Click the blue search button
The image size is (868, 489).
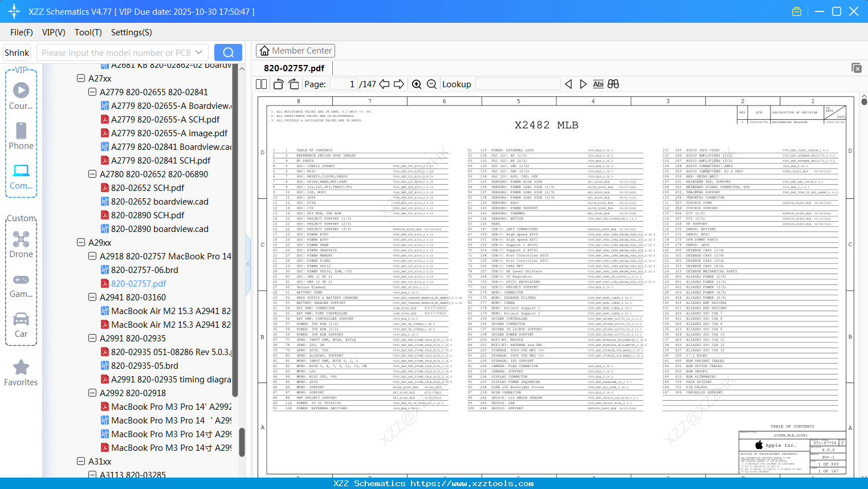point(228,52)
